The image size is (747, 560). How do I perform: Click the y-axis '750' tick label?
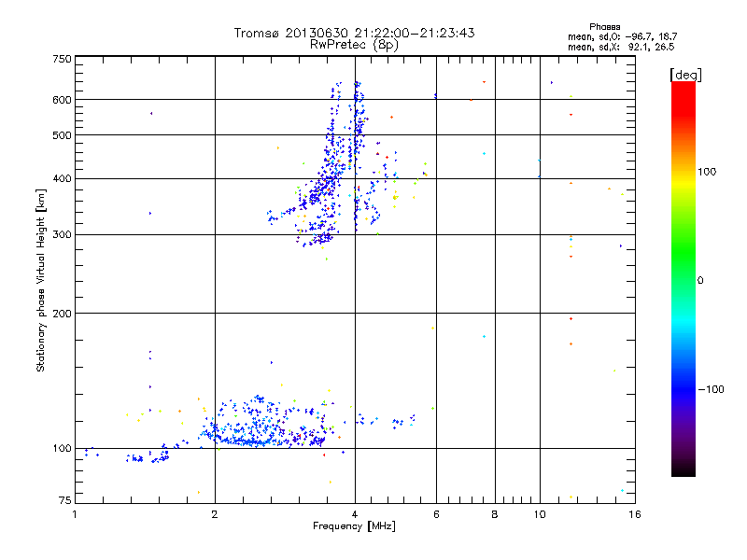(x=63, y=59)
